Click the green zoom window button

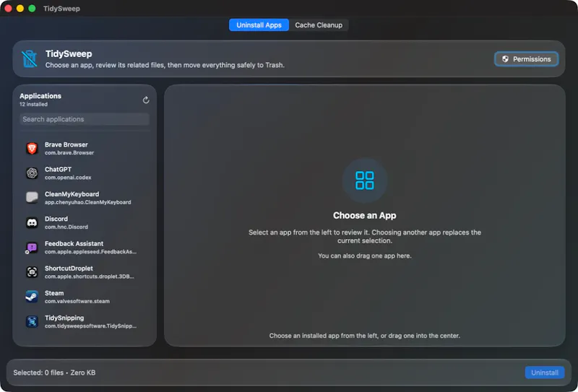pyautogui.click(x=32, y=9)
